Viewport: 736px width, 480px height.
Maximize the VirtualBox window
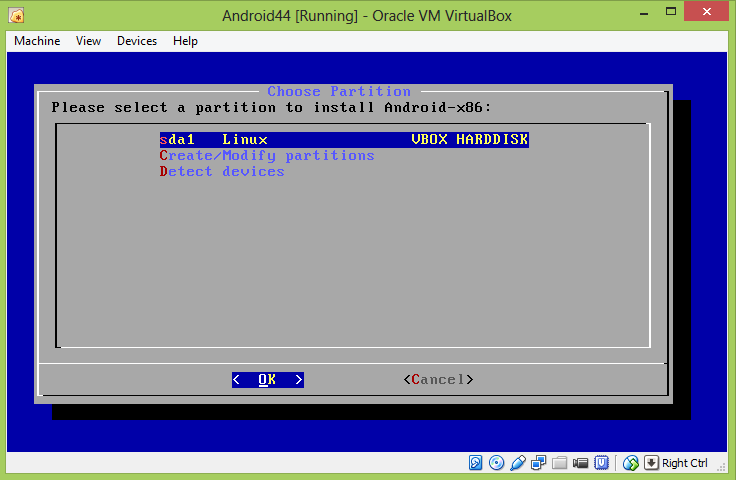click(671, 12)
